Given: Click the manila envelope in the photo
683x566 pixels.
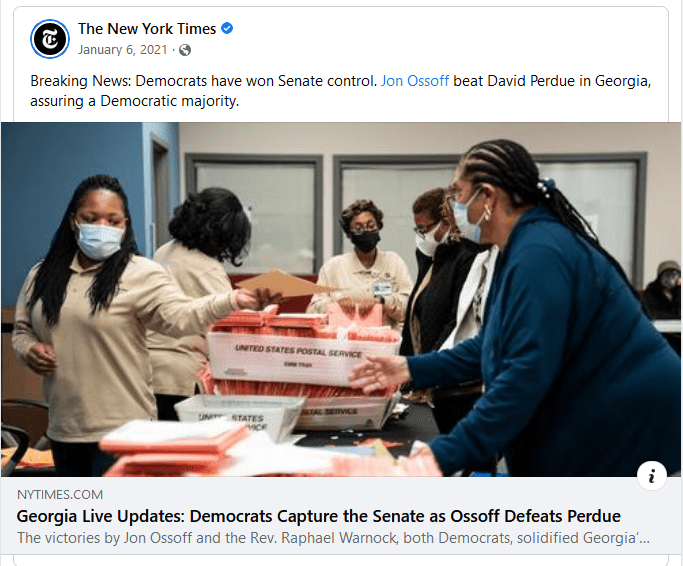Looking at the screenshot, I should (x=283, y=284).
